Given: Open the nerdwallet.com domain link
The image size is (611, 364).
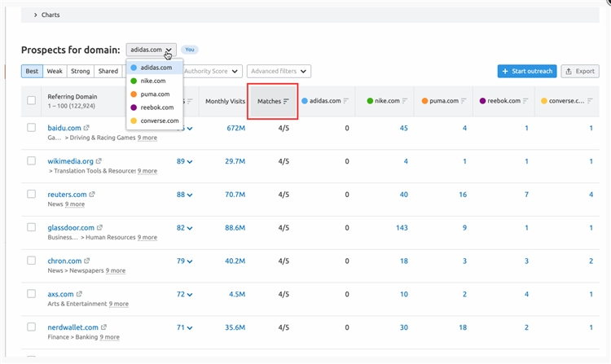Looking at the screenshot, I should tap(73, 327).
